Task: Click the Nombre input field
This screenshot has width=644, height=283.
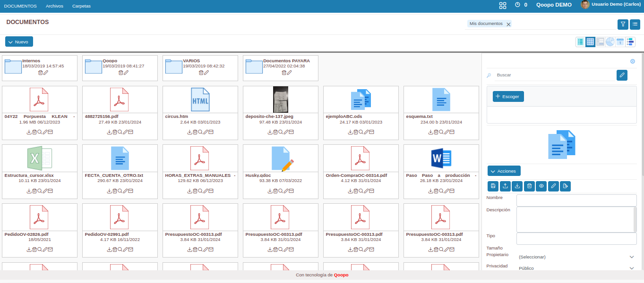Action: point(576,200)
